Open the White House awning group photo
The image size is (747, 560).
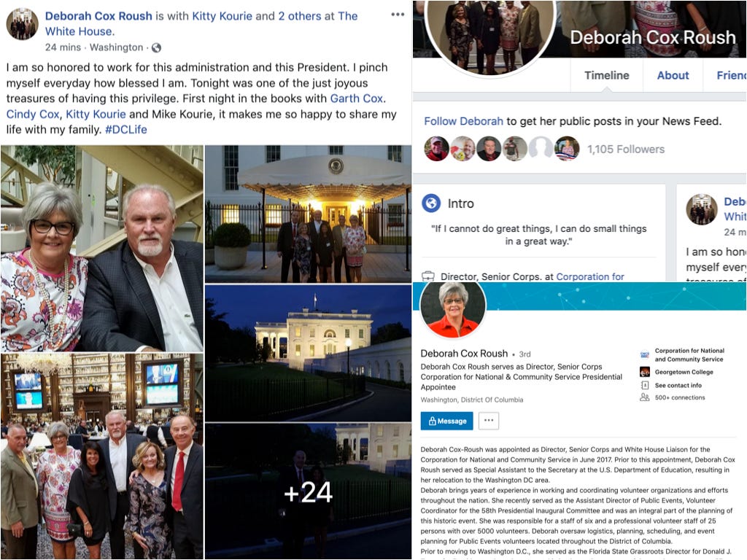[x=309, y=214]
